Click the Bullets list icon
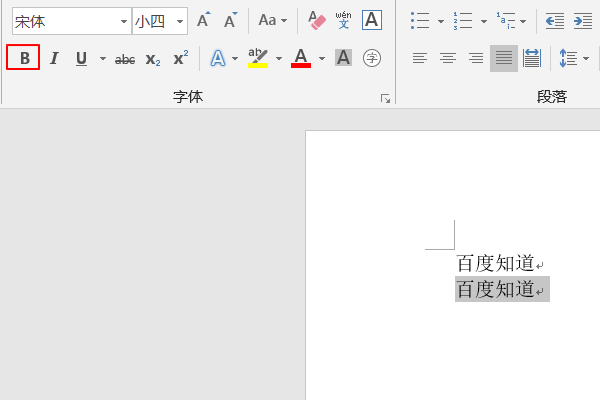600x400 pixels. (420, 21)
